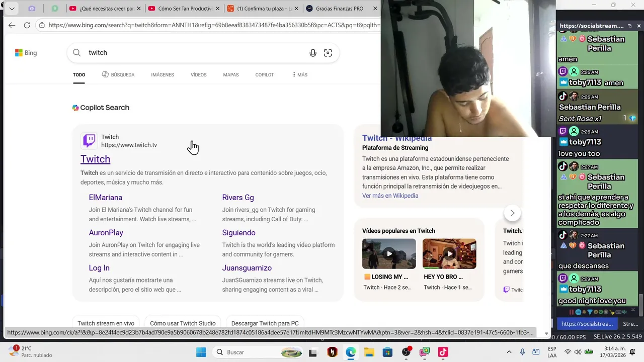Open the Juansguarnizo sublink
This screenshot has width=644, height=362.
click(x=247, y=268)
